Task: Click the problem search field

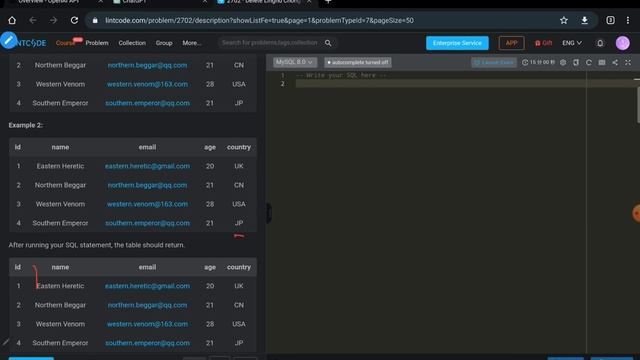Action: pyautogui.click(x=269, y=42)
